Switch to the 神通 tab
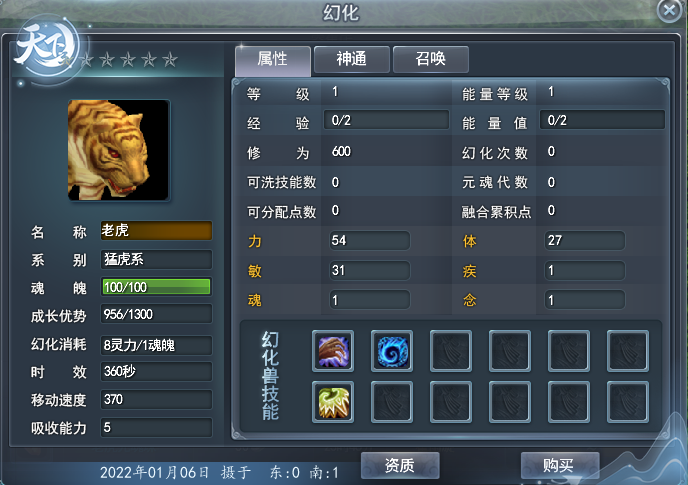Image resolution: width=688 pixels, height=485 pixels. (351, 59)
